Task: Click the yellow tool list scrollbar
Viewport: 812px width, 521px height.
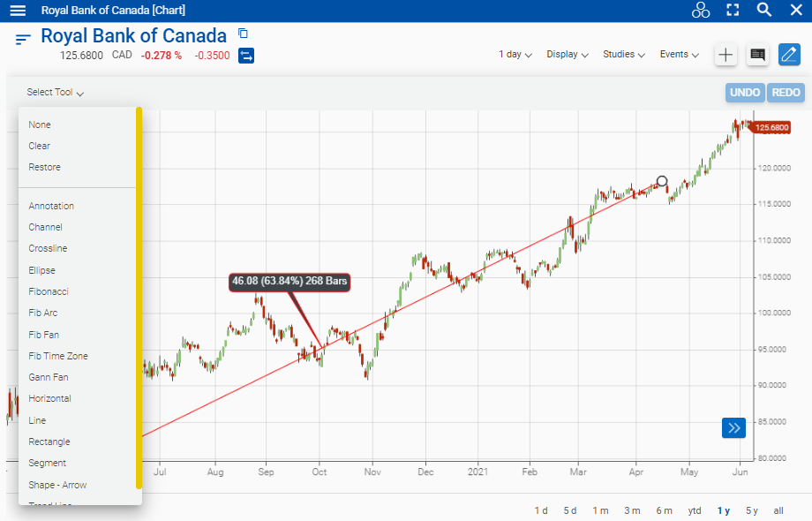Action: point(139,298)
